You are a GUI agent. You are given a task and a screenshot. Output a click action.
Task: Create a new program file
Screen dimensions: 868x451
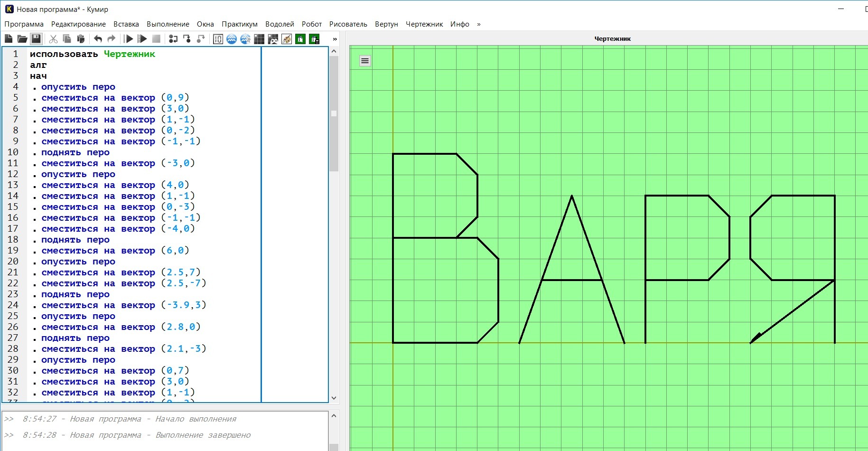(9, 39)
